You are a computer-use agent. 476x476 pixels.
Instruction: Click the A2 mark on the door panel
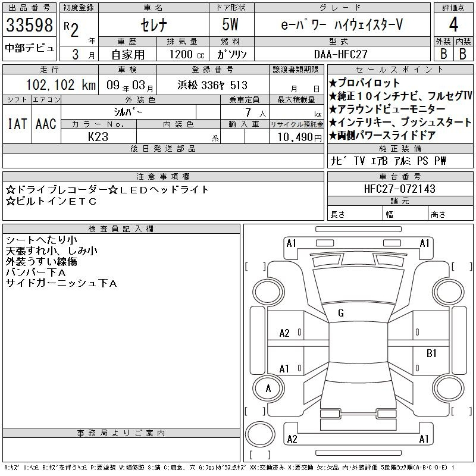point(284,333)
